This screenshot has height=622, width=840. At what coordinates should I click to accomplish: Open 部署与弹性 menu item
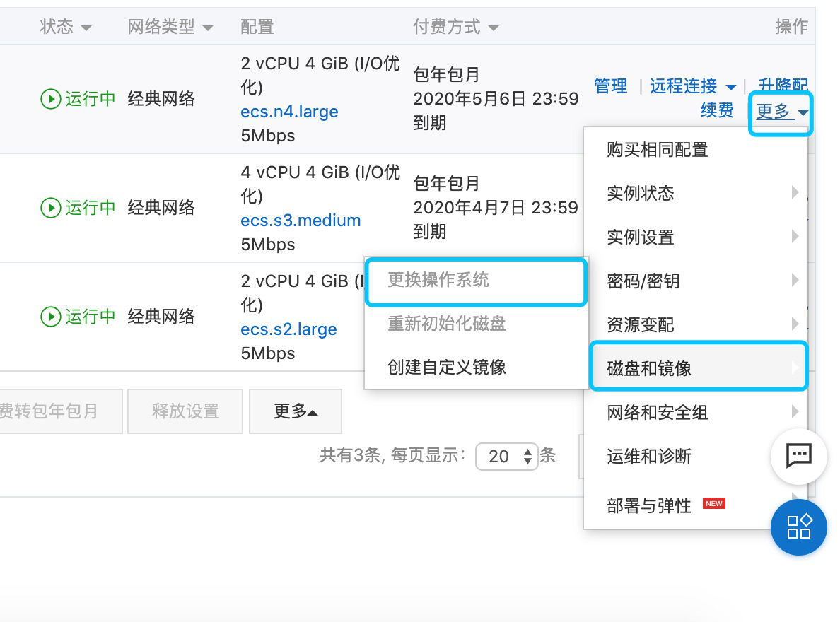coord(649,505)
